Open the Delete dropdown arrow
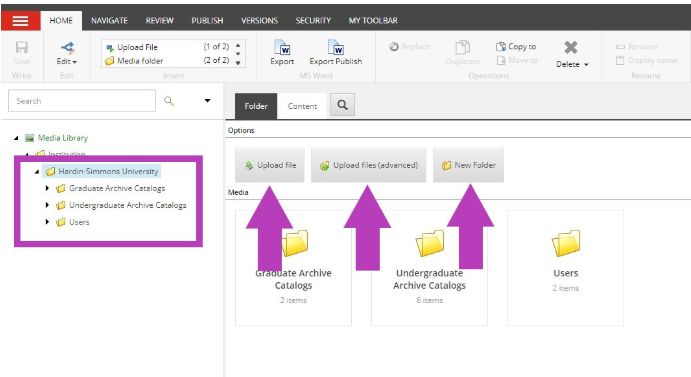 (586, 65)
